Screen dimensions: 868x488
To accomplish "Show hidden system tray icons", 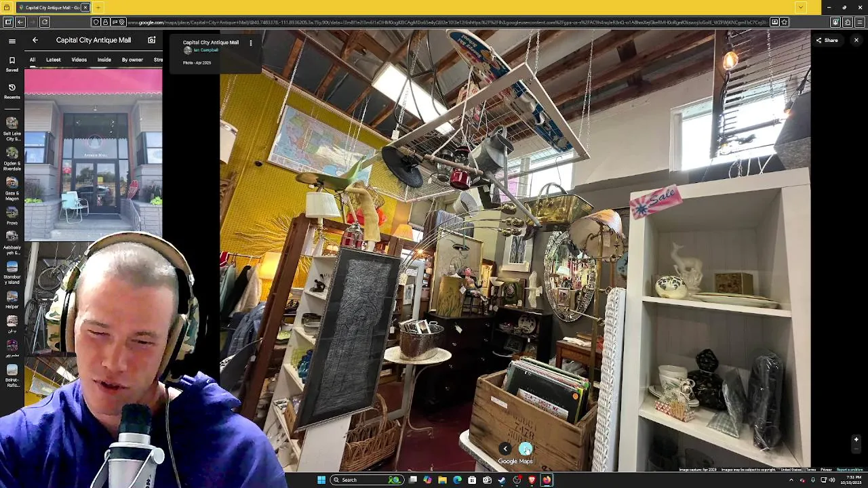I will [791, 480].
